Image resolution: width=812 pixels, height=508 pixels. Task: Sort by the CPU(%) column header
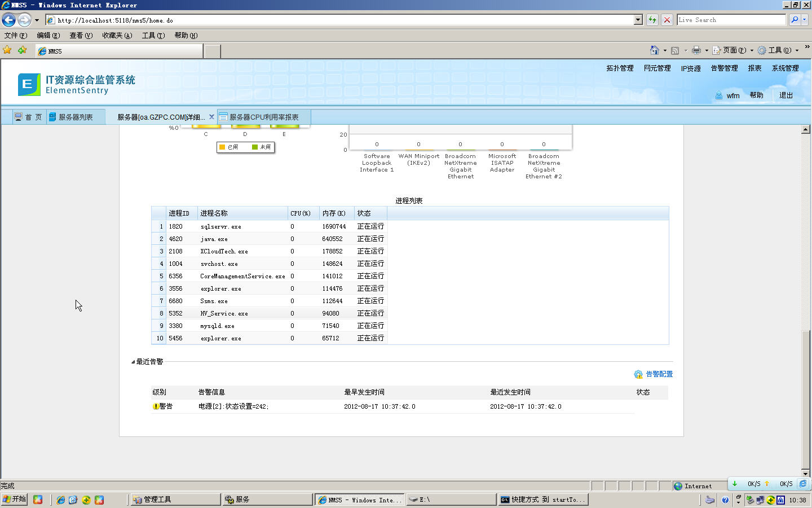303,213
